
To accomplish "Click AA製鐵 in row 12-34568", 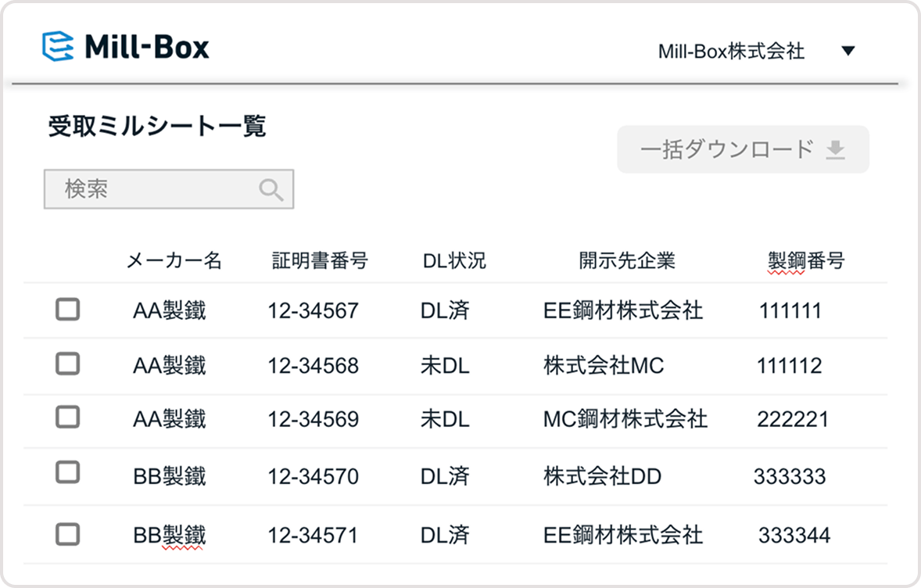I will [x=170, y=365].
